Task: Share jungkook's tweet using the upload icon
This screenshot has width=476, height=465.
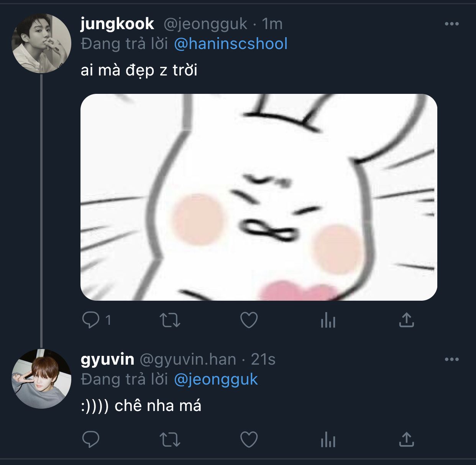Action: (407, 320)
